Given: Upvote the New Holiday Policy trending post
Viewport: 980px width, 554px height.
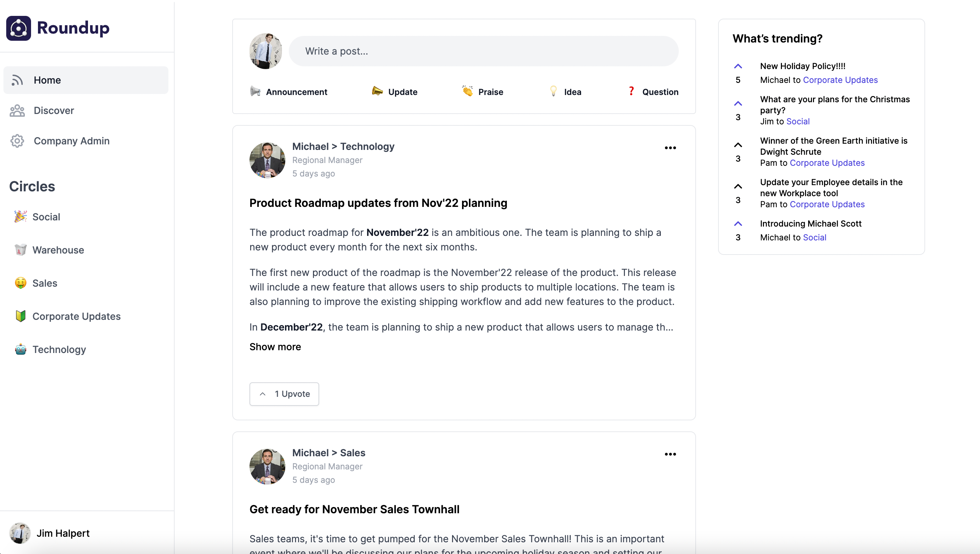Looking at the screenshot, I should (738, 67).
